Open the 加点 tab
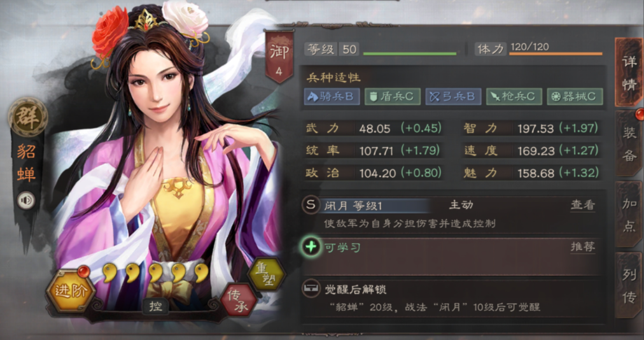 click(629, 214)
